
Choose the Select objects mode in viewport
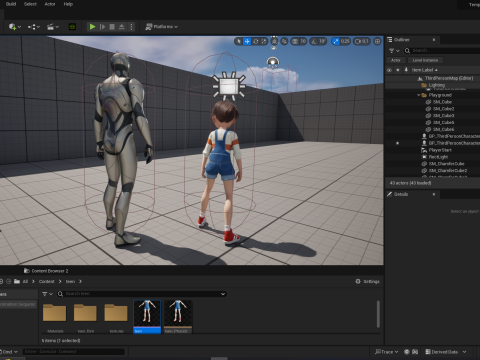[x=238, y=41]
